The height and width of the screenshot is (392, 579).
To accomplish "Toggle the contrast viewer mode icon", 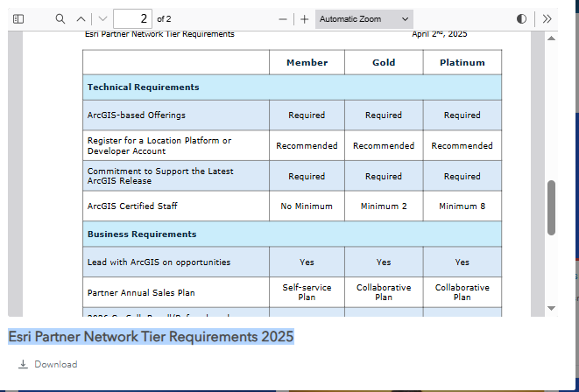I will point(521,19).
